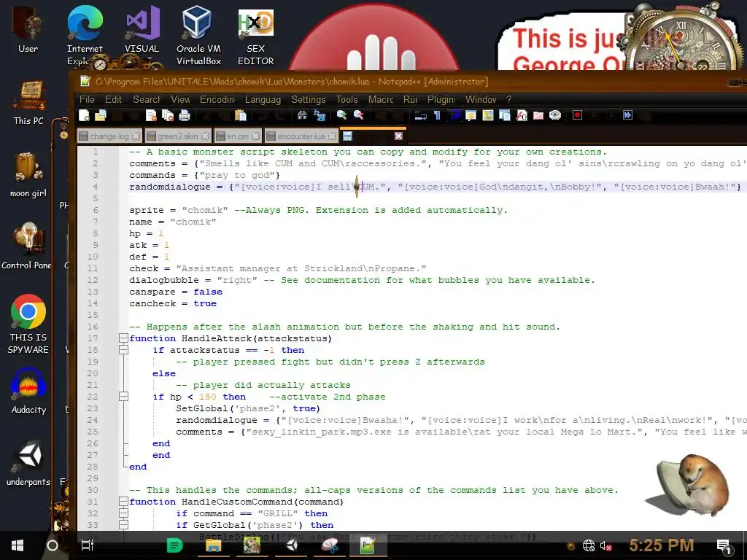The height and width of the screenshot is (560, 747).
Task: Select Oracle VM VirtualBox desktop icon
Action: [x=198, y=34]
